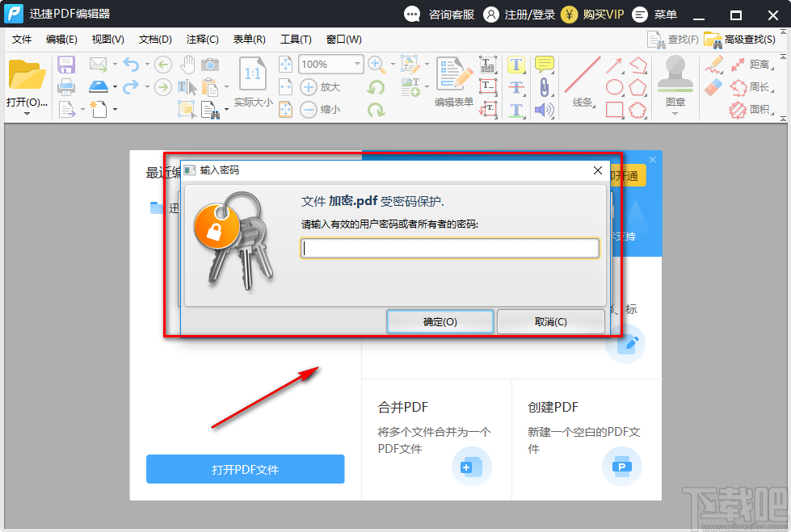
Task: Go to next view green right arrow
Action: (162, 86)
